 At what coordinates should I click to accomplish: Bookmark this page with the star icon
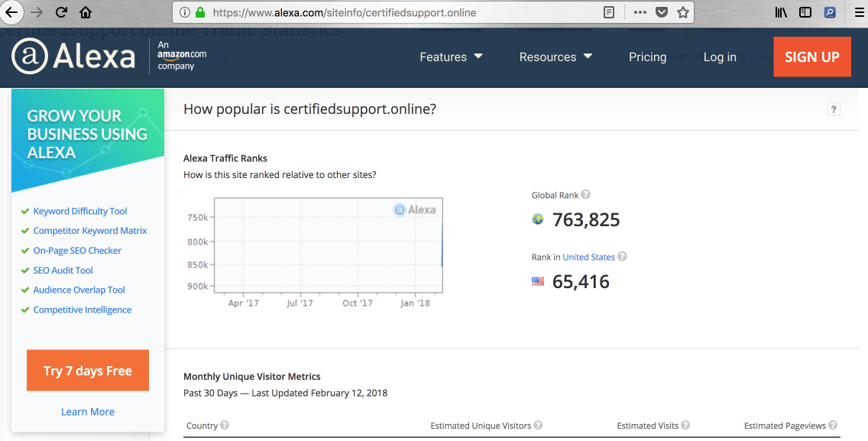point(683,12)
